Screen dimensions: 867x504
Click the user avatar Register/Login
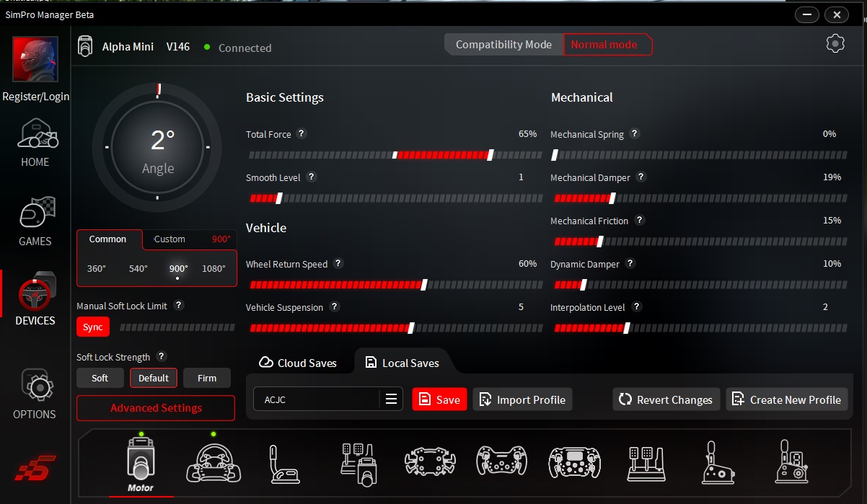pyautogui.click(x=35, y=59)
